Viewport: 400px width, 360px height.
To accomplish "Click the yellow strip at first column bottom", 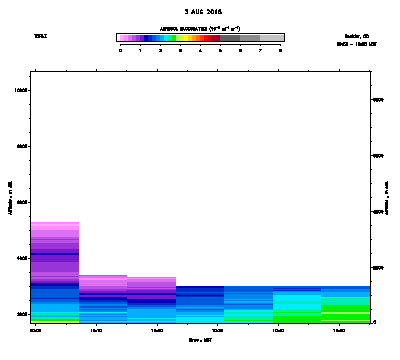I will pos(55,322).
